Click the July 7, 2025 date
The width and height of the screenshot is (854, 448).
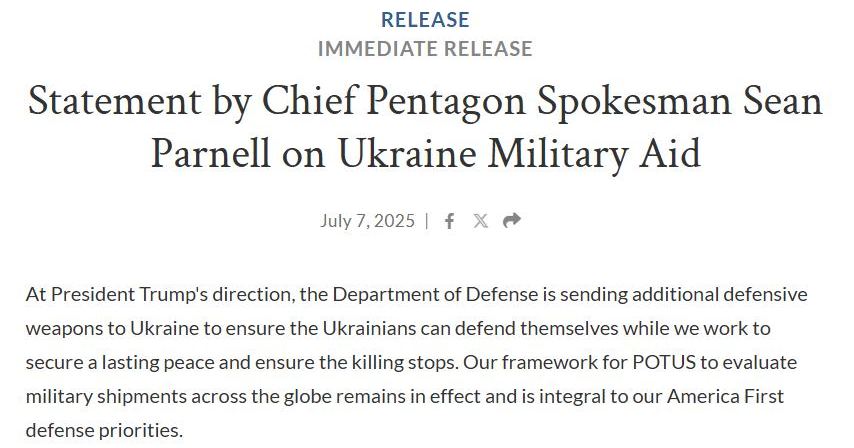pos(367,220)
